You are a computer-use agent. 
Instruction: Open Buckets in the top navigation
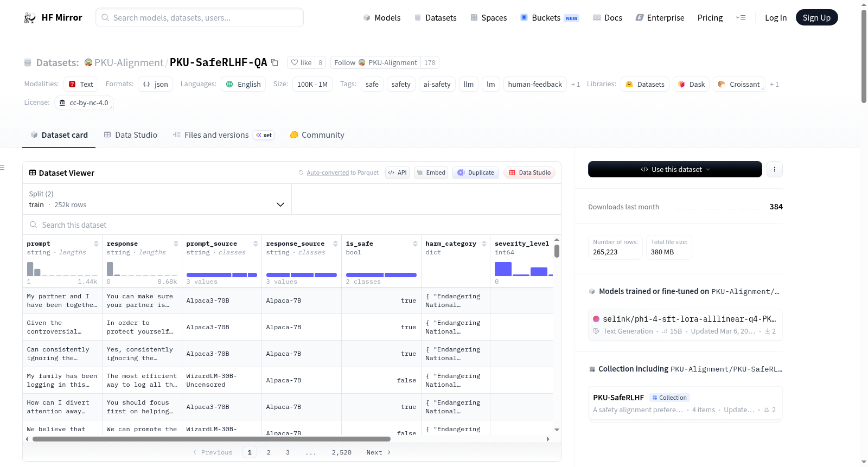pos(550,17)
